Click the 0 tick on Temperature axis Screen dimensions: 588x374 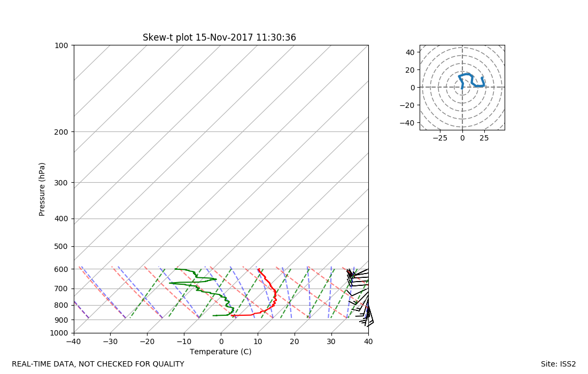coord(221,341)
